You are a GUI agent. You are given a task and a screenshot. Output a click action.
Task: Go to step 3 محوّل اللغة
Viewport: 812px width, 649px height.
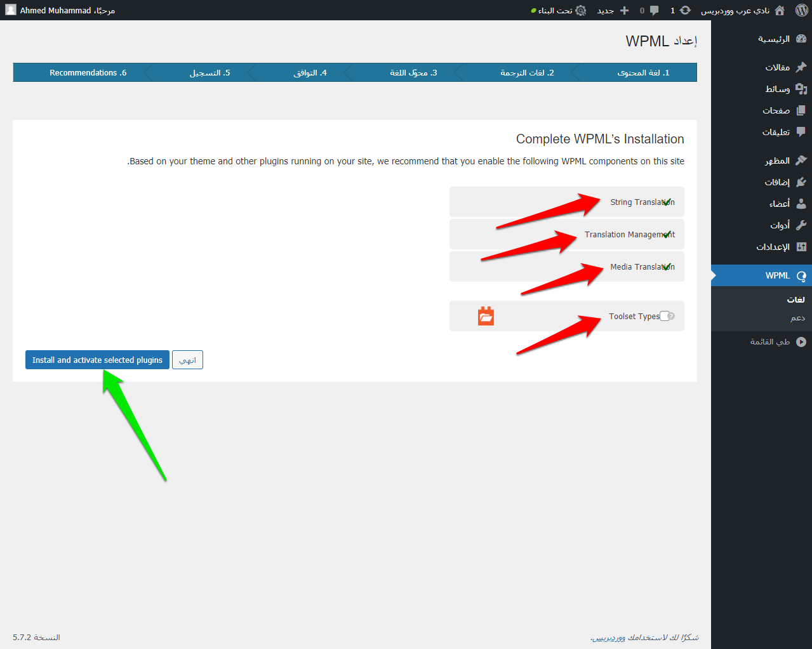[413, 73]
